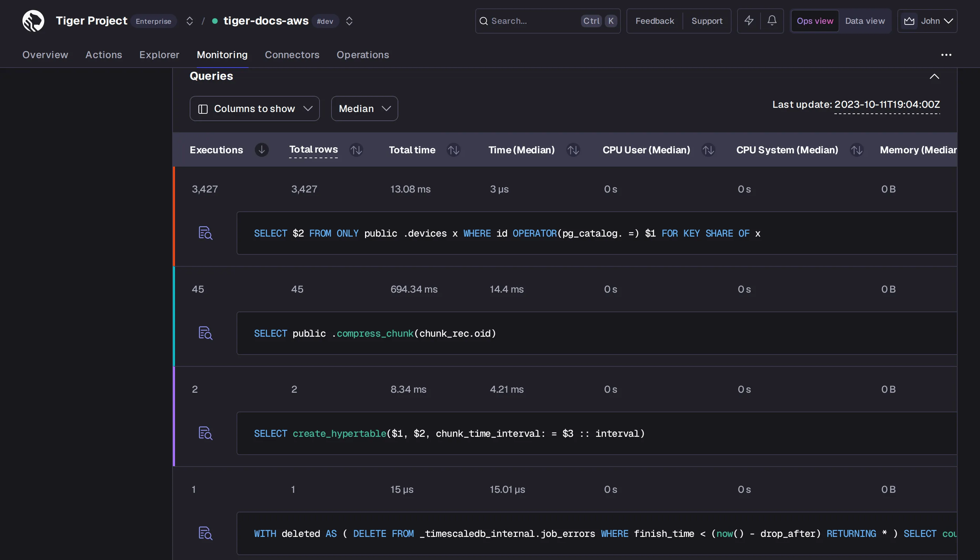Screen dimensions: 980x560
Task: Open the project switcher chevrons next to Enterprise
Action: 189,21
